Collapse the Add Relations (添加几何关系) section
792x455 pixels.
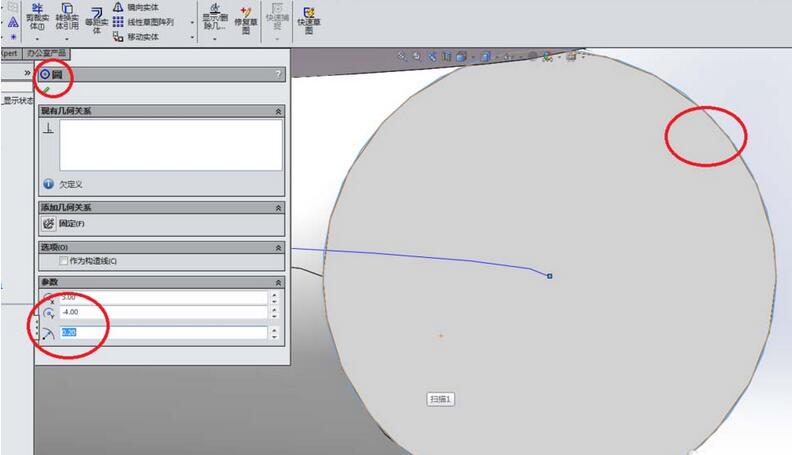click(x=278, y=208)
